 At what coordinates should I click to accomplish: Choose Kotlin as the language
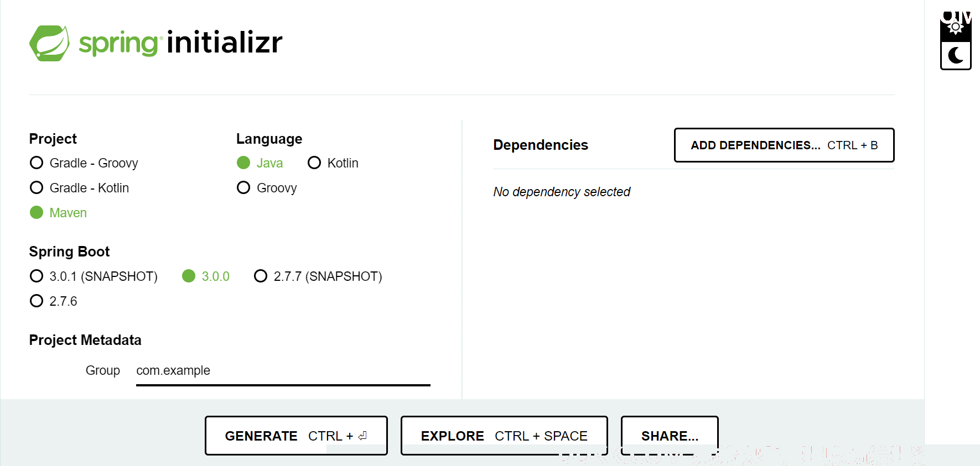(333, 163)
